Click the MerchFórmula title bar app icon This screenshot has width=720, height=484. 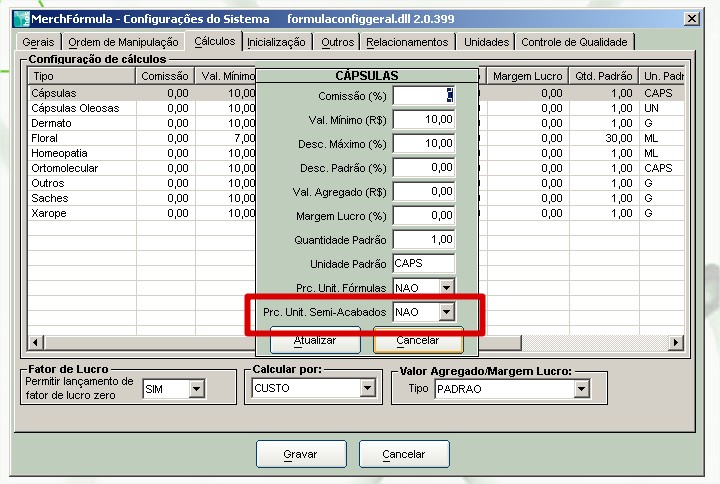coord(20,18)
